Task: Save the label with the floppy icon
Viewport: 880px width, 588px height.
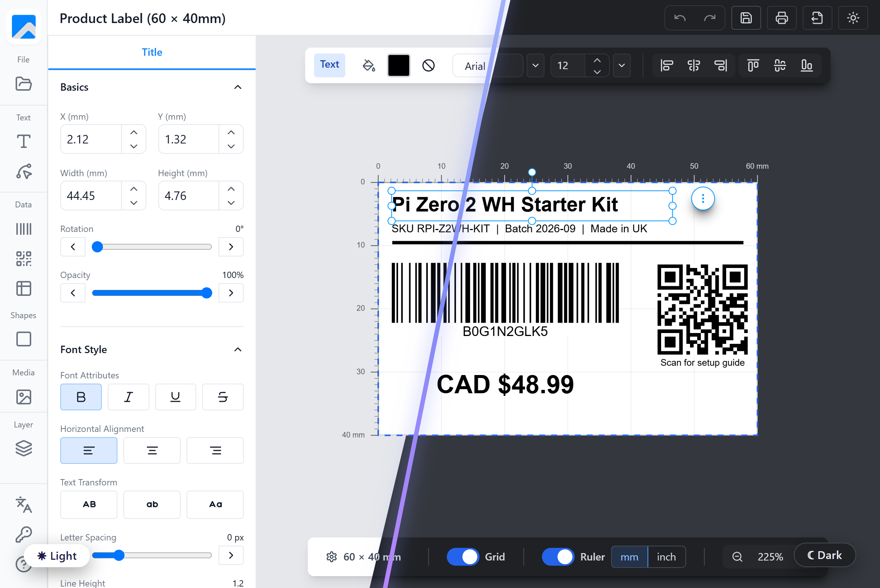Action: [746, 18]
